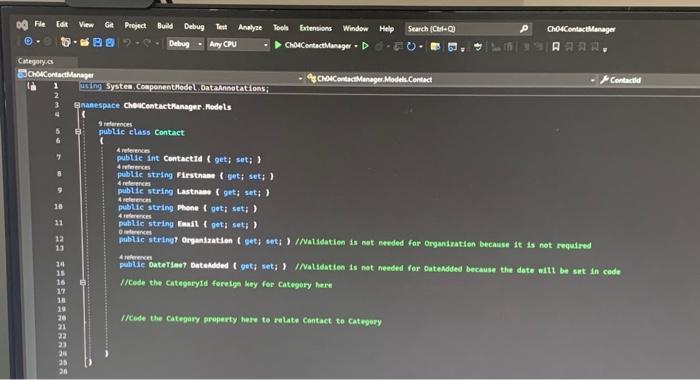Viewport: 700px width, 380px height.
Task: Click the Redo arrow icon
Action: (x=147, y=43)
